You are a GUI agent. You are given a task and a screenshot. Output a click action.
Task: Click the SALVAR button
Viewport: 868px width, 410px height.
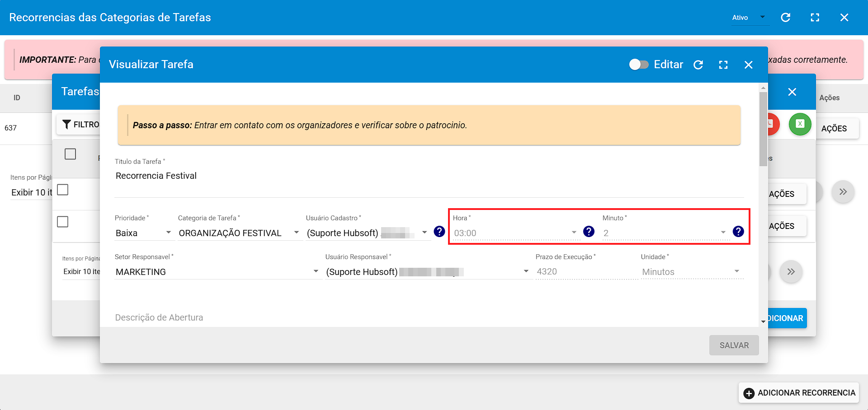pos(734,345)
